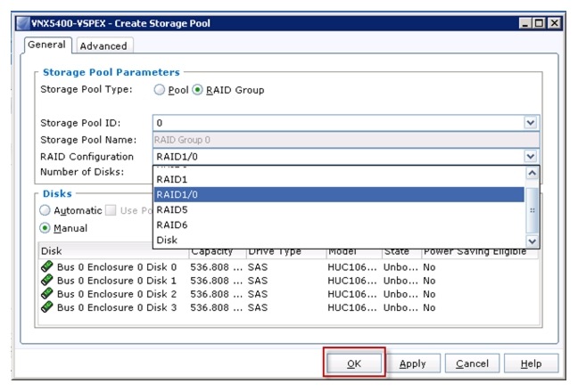
Task: Select the Pool storage type radio button
Action: (x=160, y=90)
